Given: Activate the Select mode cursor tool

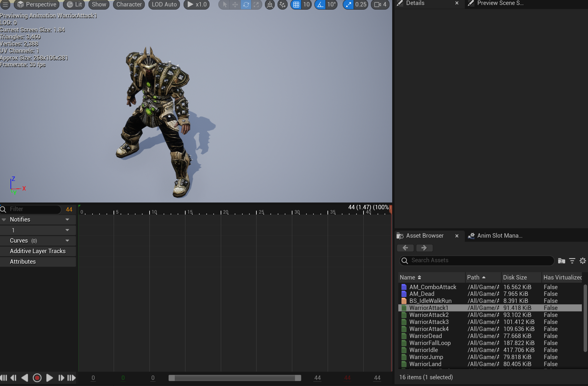Looking at the screenshot, I should coord(224,5).
